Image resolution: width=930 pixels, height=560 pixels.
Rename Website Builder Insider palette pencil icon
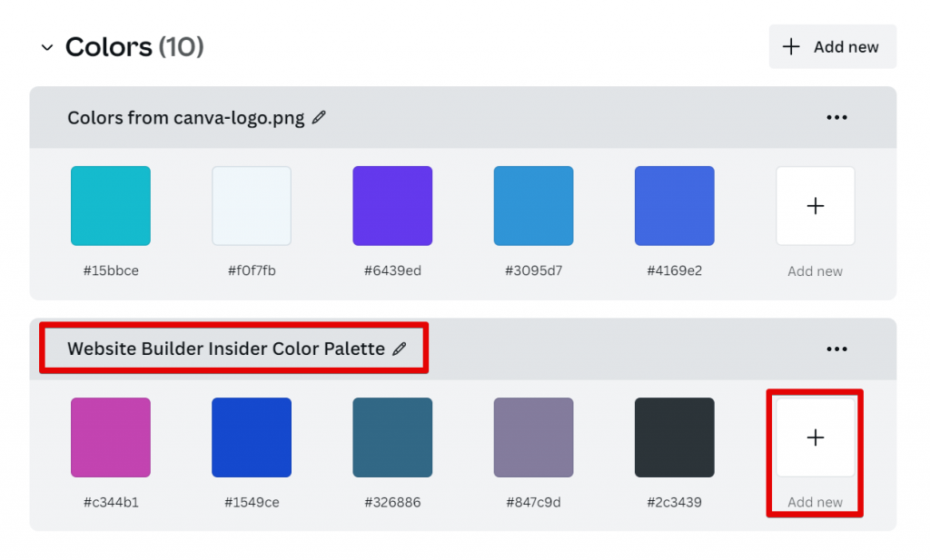pos(400,349)
